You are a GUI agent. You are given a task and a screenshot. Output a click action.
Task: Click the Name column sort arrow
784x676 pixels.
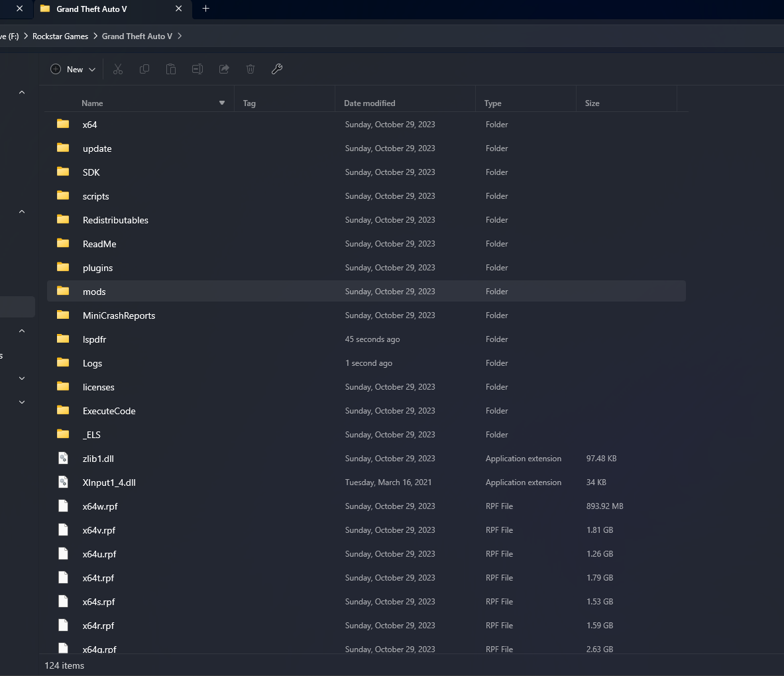coord(222,103)
